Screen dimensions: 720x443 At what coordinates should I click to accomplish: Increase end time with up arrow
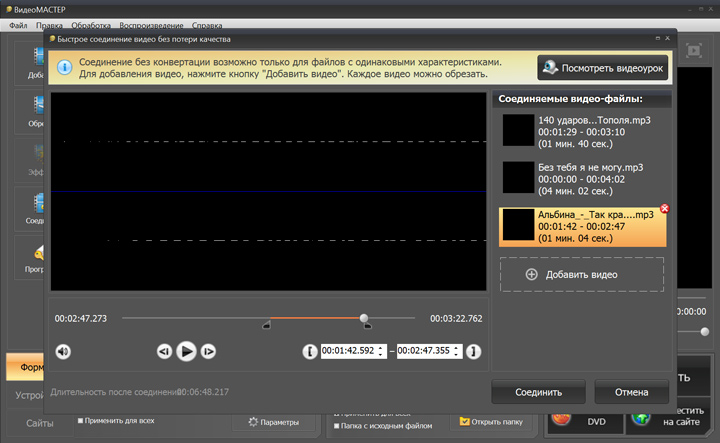[456, 348]
